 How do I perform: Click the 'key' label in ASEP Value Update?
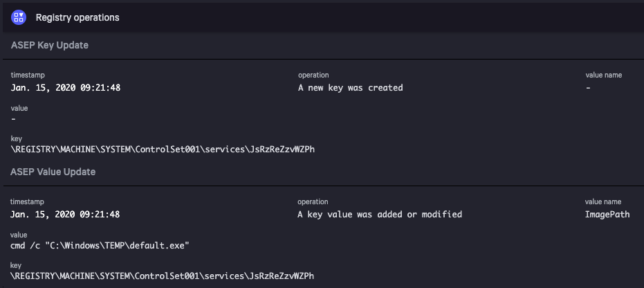tap(17, 265)
